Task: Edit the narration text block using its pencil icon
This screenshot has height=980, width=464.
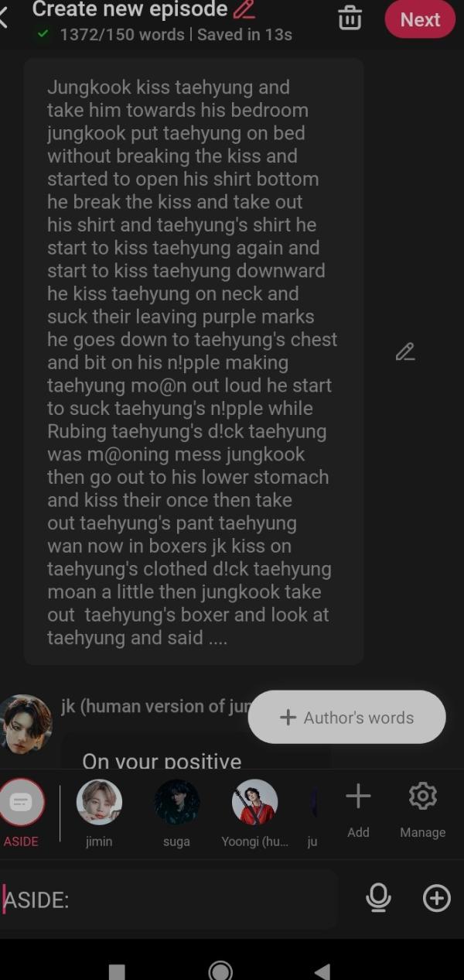Action: (405, 352)
